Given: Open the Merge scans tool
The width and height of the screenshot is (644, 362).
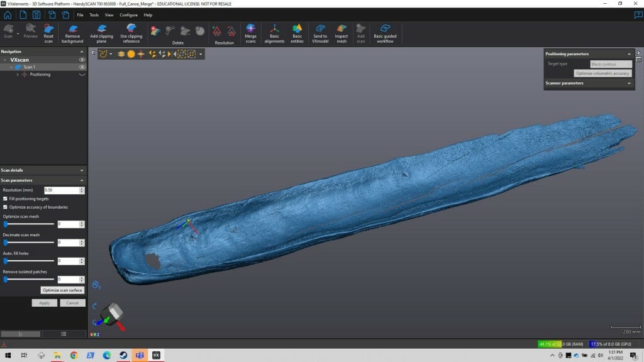Looking at the screenshot, I should point(250,33).
